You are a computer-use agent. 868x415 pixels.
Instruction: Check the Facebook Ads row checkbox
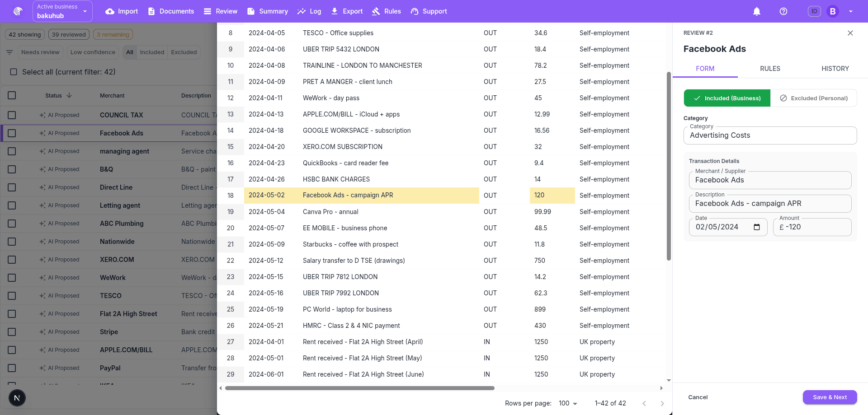pos(12,133)
